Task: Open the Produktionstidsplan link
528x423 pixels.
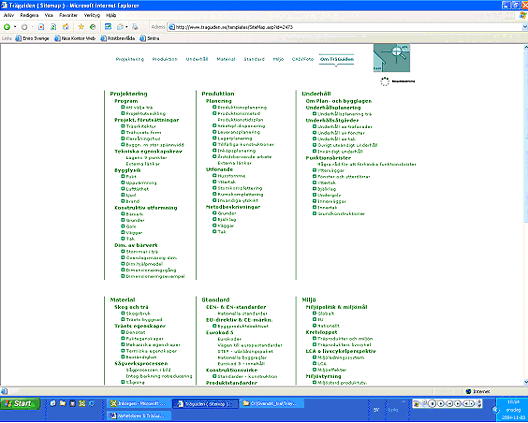Action: pyautogui.click(x=240, y=120)
